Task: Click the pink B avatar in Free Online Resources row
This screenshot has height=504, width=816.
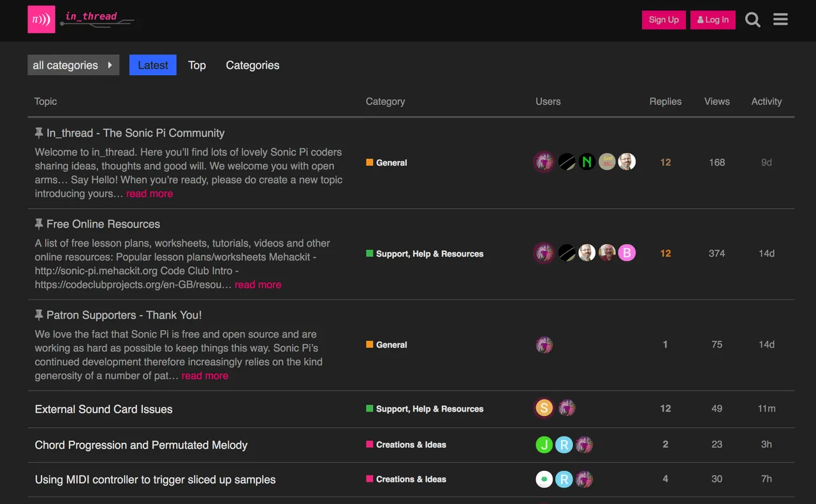Action: (x=627, y=253)
